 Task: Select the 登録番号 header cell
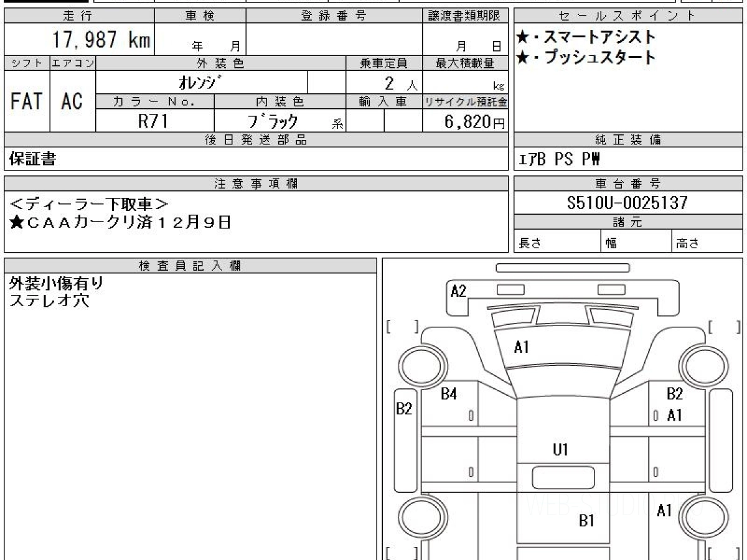coord(334,16)
